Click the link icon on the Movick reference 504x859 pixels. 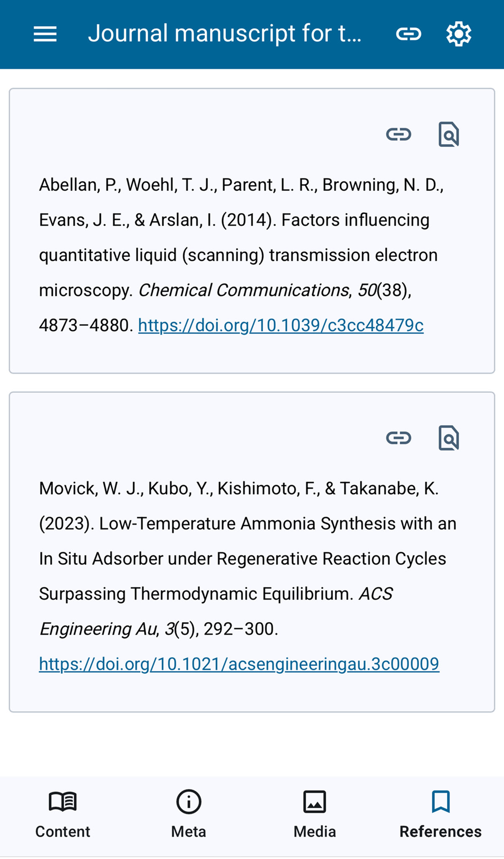pyautogui.click(x=398, y=438)
